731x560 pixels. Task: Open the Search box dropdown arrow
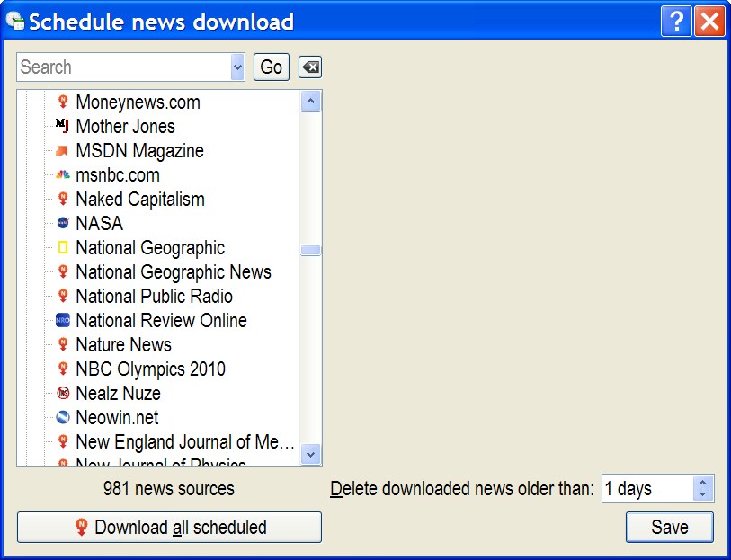[x=237, y=67]
